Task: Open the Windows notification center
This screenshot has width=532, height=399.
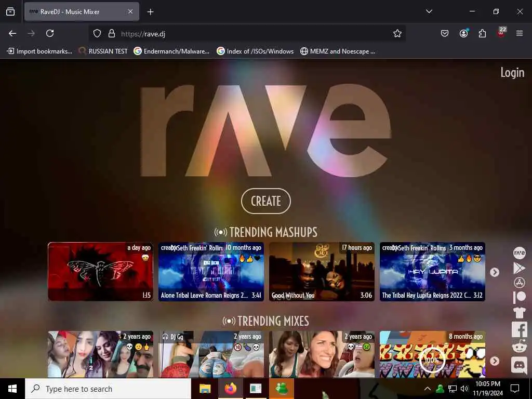Action: [x=515, y=389]
